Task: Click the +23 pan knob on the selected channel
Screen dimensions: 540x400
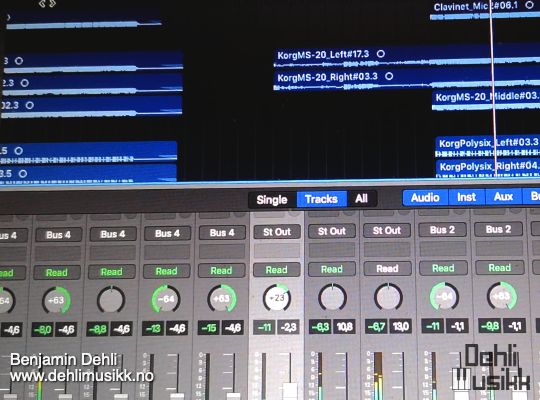Action: click(277, 297)
